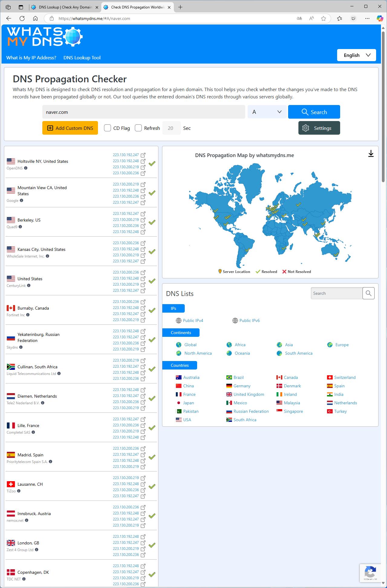Click the Add Custom DNS button
The image size is (387, 588).
[x=70, y=128]
